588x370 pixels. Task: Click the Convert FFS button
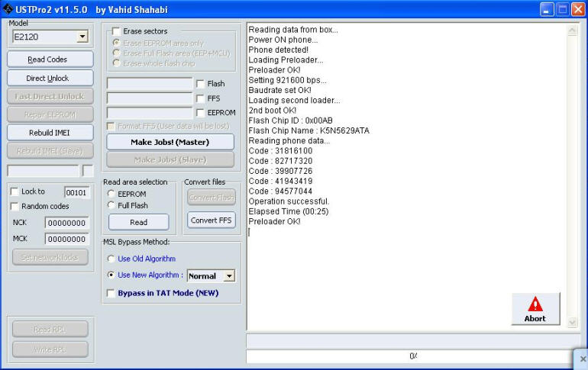pyautogui.click(x=212, y=220)
